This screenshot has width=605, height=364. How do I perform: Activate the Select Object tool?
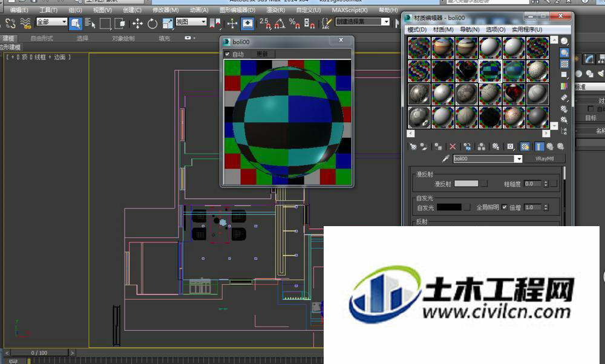click(x=75, y=24)
